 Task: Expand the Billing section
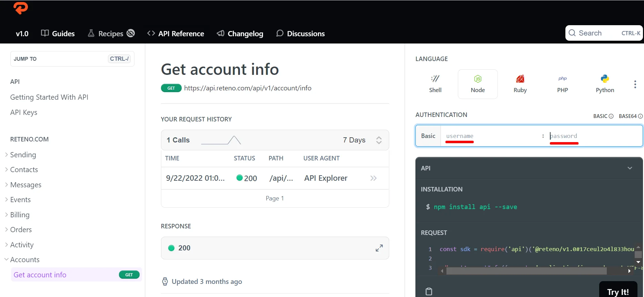[x=17, y=215]
